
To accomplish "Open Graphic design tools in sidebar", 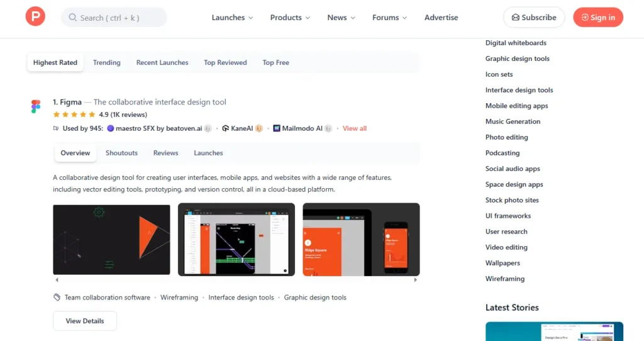I will pos(517,59).
